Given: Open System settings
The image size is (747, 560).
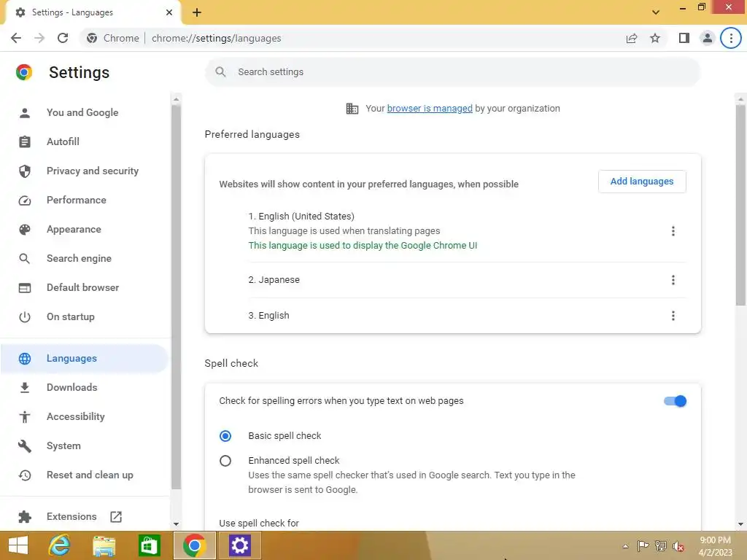Looking at the screenshot, I should [64, 446].
